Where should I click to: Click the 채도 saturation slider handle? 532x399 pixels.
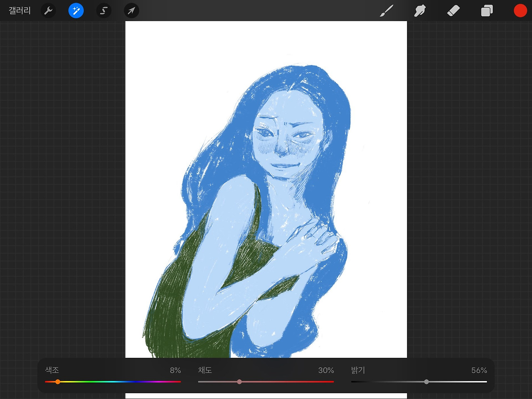coord(239,382)
